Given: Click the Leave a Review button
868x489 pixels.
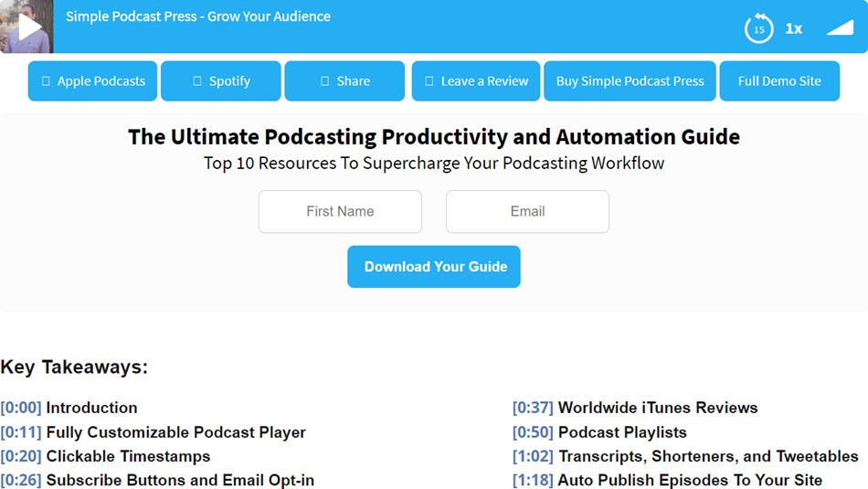Looking at the screenshot, I should [475, 80].
